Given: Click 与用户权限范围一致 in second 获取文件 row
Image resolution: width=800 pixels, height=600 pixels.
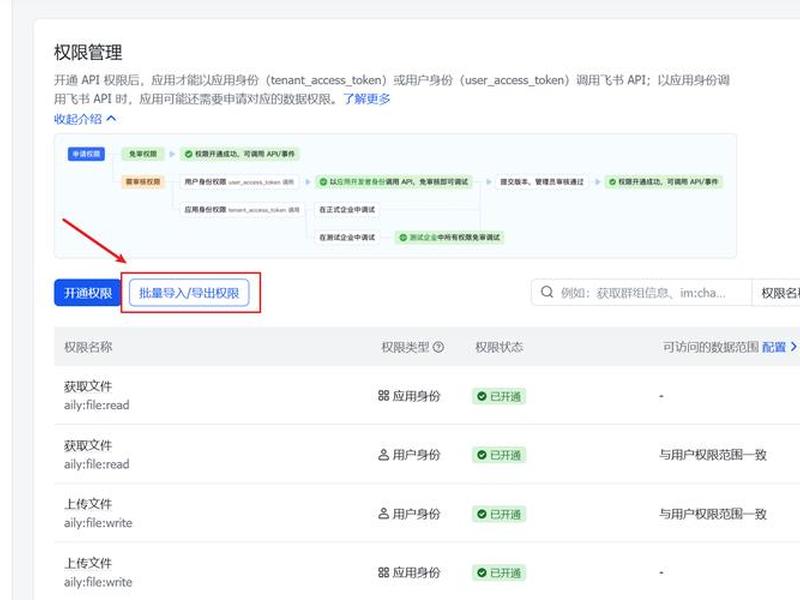Looking at the screenshot, I should tap(713, 455).
